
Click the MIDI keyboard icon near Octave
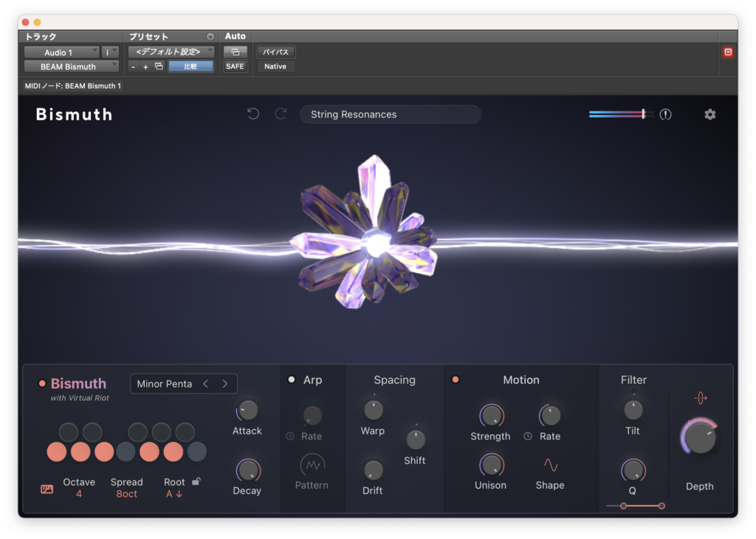(x=47, y=490)
